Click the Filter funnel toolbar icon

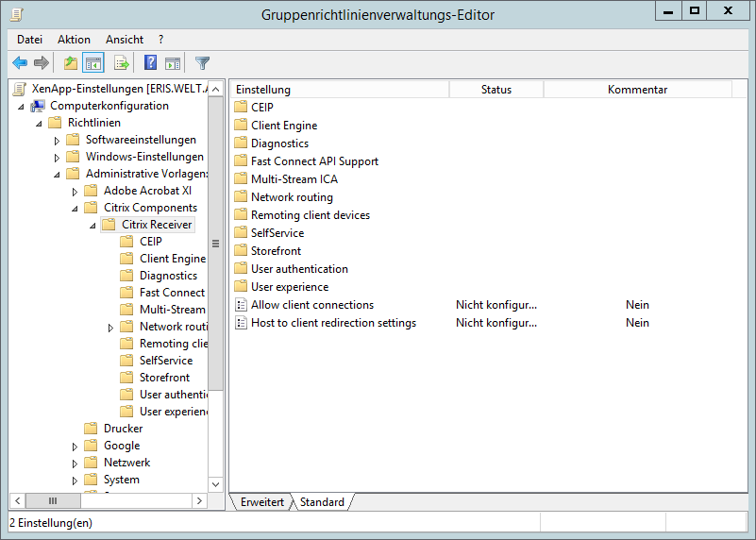(x=203, y=62)
